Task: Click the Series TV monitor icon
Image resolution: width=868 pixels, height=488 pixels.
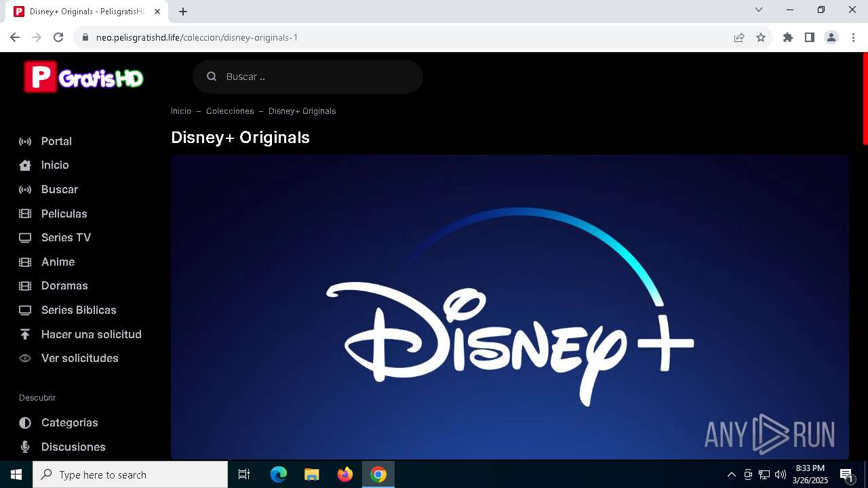Action: (x=25, y=238)
